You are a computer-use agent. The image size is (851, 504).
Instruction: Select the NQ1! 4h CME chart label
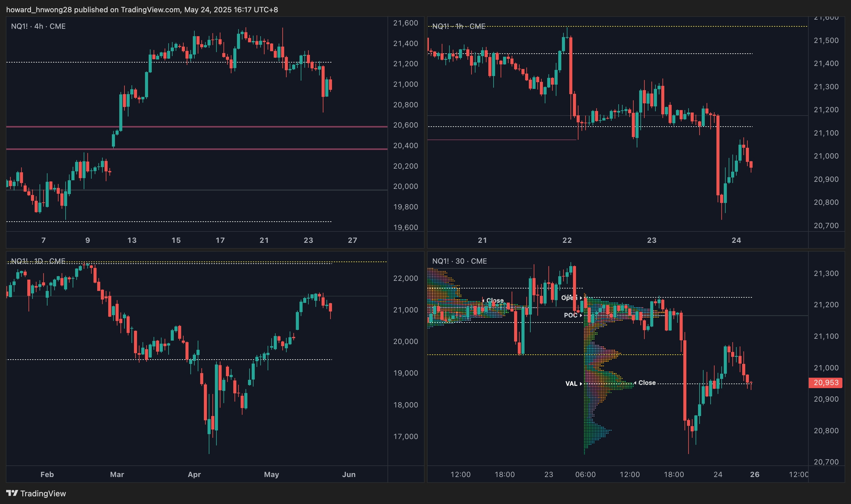(38, 26)
